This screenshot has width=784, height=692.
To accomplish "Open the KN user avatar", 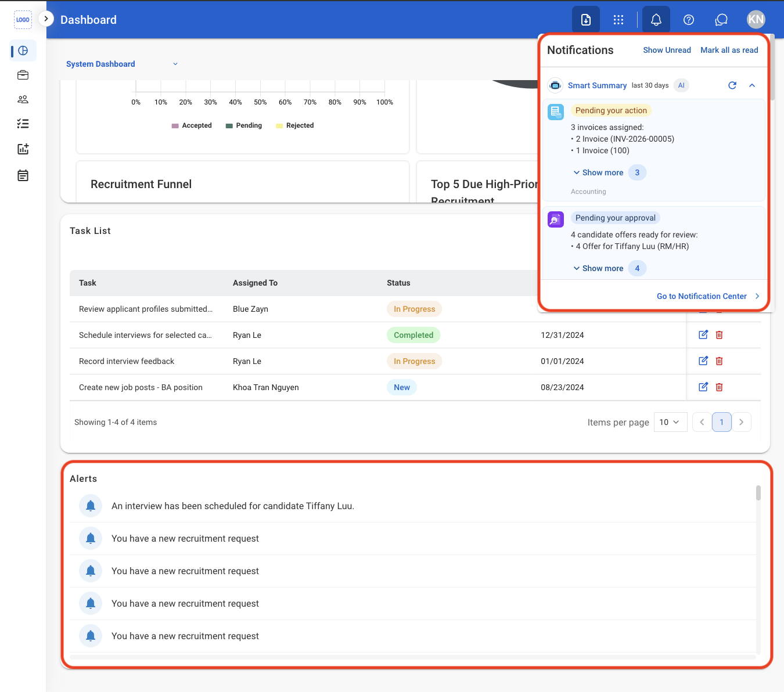I will pyautogui.click(x=756, y=20).
